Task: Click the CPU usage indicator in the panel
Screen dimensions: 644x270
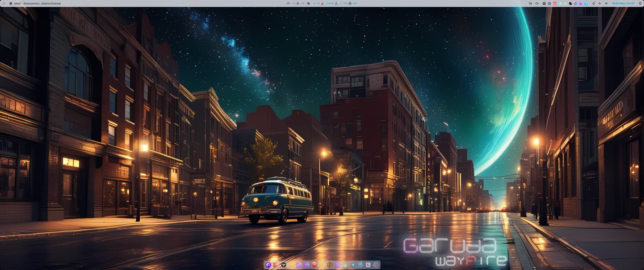Action: pyautogui.click(x=291, y=3)
